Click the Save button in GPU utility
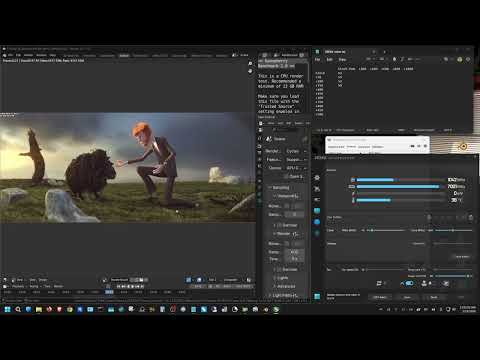 [407, 297]
